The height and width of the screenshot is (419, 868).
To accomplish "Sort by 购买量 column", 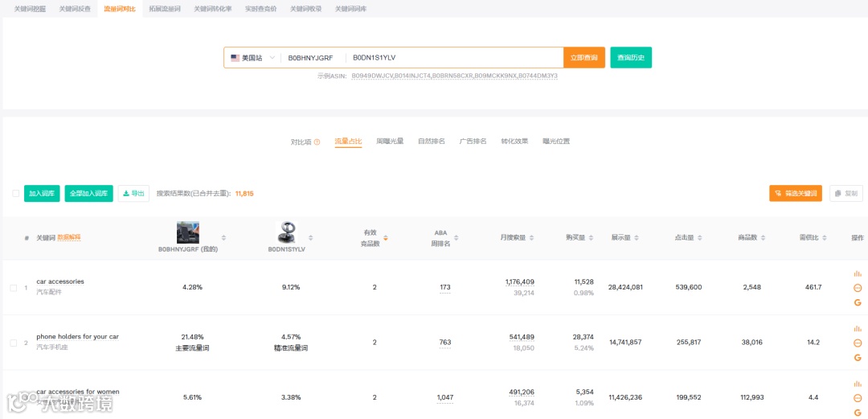I will 591,238.
